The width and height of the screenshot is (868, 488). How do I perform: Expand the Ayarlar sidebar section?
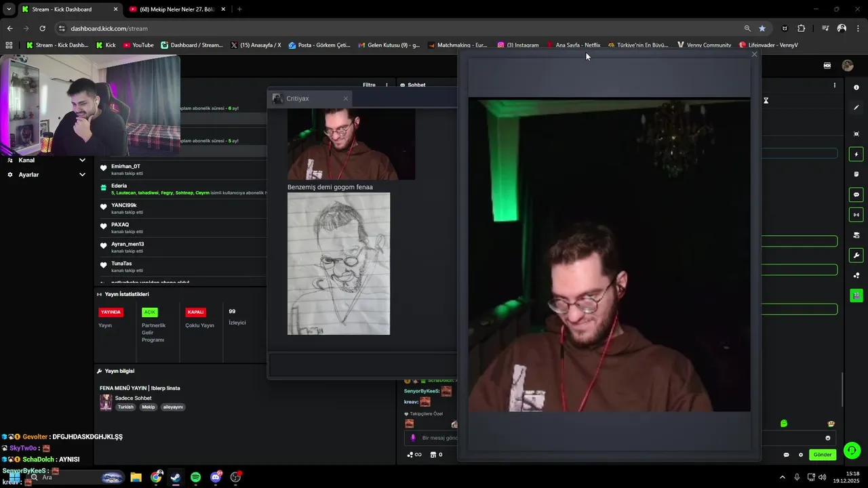[x=46, y=175]
